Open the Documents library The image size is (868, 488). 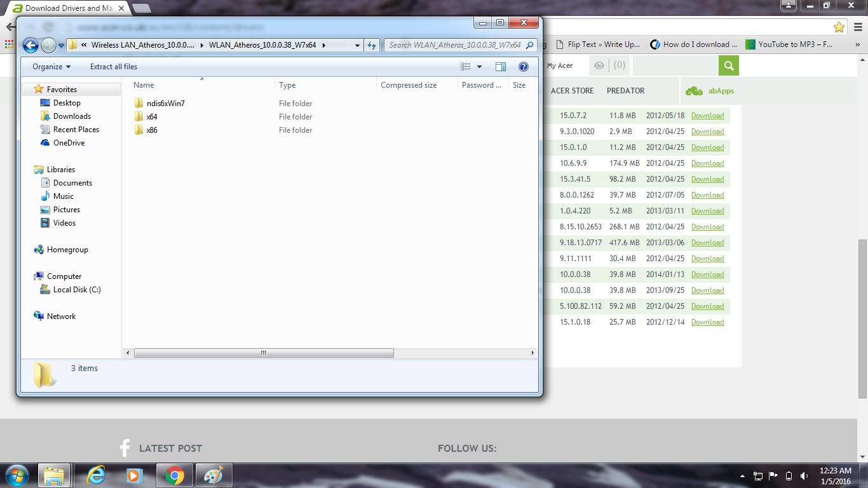(x=72, y=183)
